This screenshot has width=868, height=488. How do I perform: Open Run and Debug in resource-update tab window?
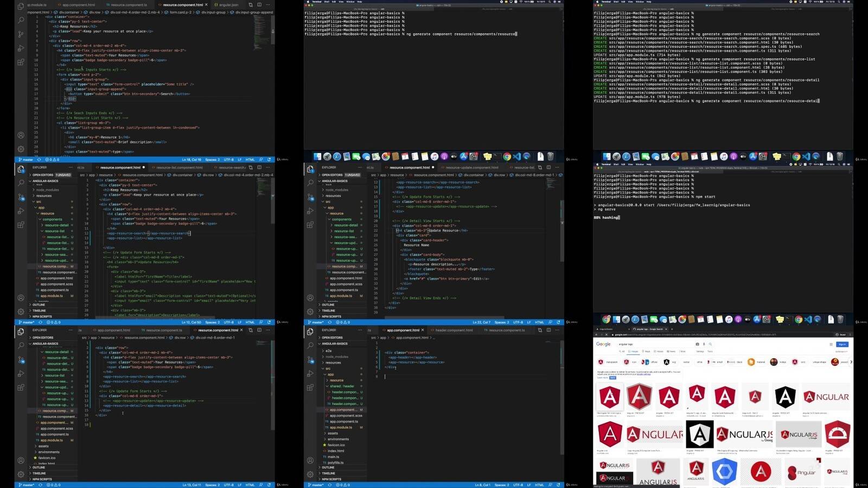coord(310,211)
